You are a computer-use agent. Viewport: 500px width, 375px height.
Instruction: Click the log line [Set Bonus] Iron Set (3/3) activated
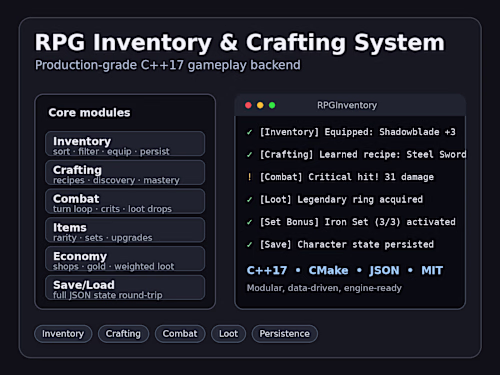click(x=358, y=222)
